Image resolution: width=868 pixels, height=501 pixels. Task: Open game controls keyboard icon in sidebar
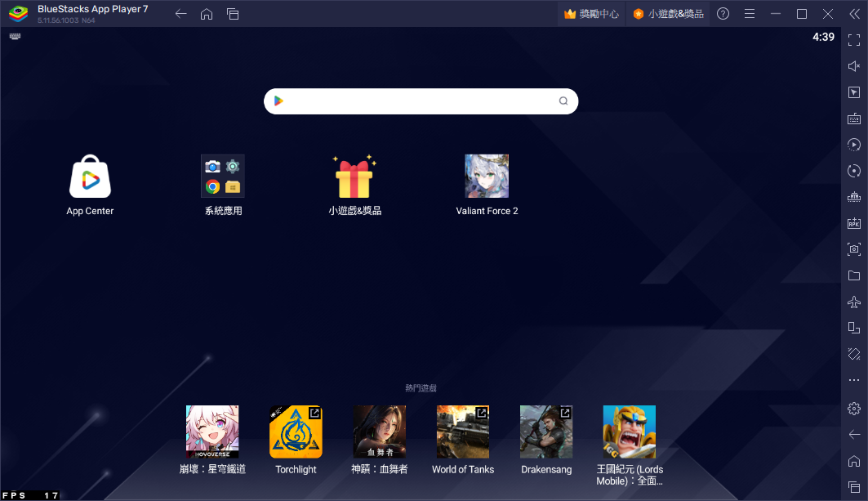pos(854,119)
